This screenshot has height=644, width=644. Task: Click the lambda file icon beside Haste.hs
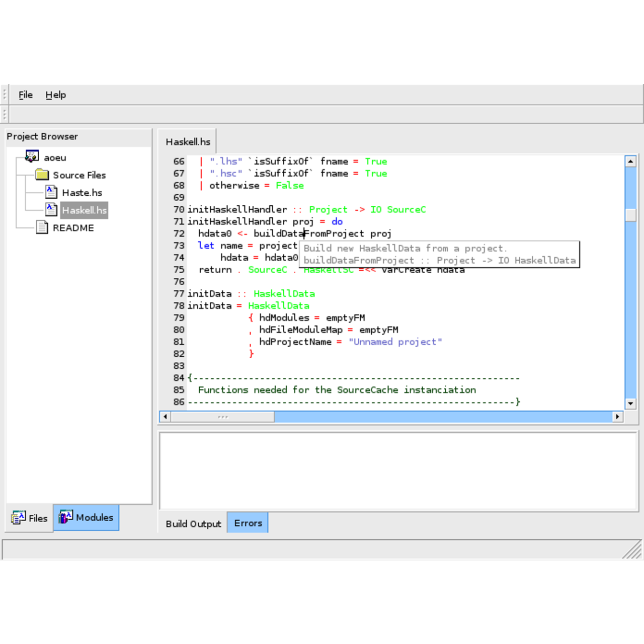tap(51, 192)
